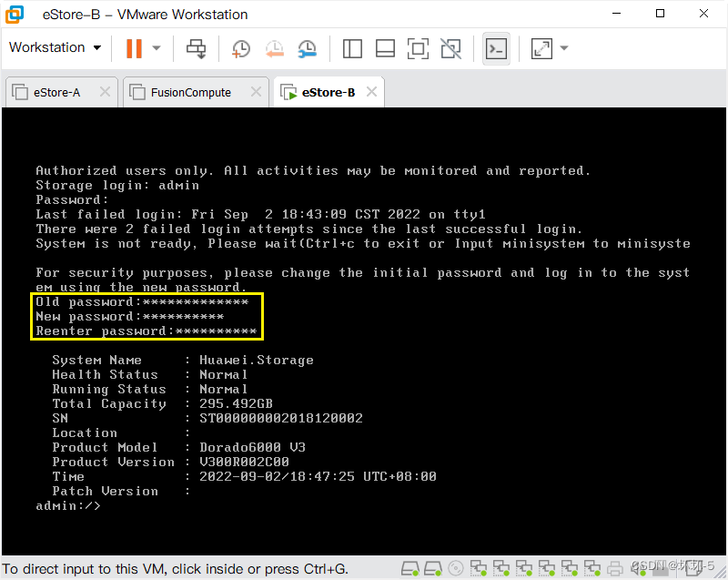This screenshot has width=728, height=580.
Task: Toggle the console view button
Action: tap(496, 48)
